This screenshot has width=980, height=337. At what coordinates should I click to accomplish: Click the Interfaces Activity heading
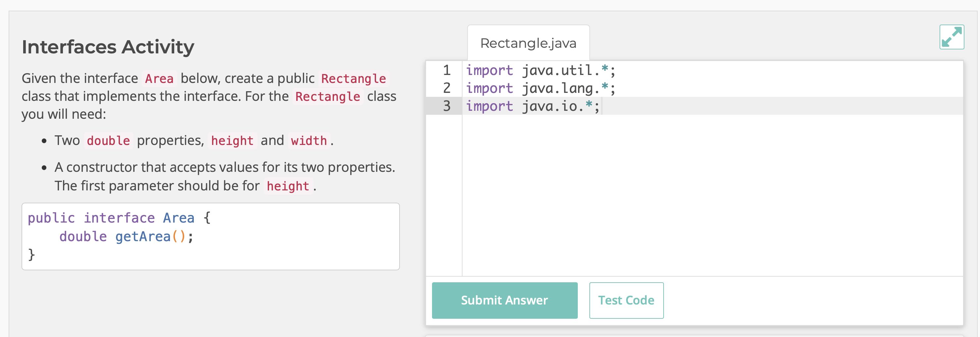click(108, 46)
